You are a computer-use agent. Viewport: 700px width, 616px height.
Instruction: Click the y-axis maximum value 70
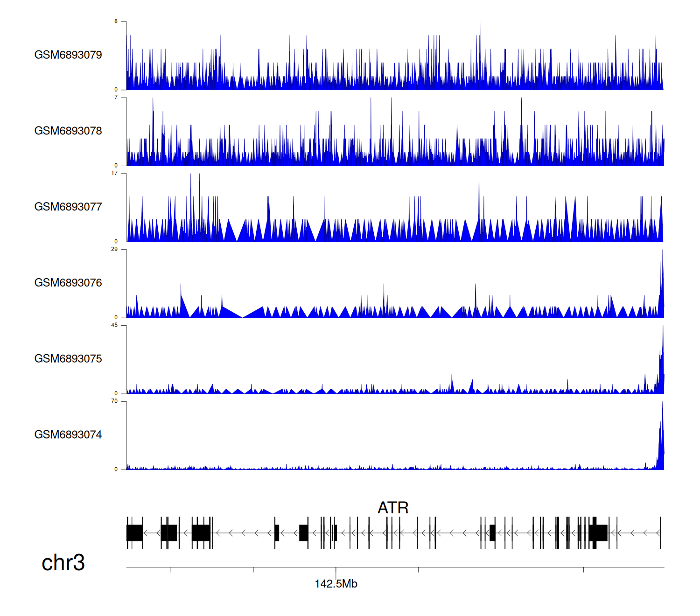(x=114, y=401)
